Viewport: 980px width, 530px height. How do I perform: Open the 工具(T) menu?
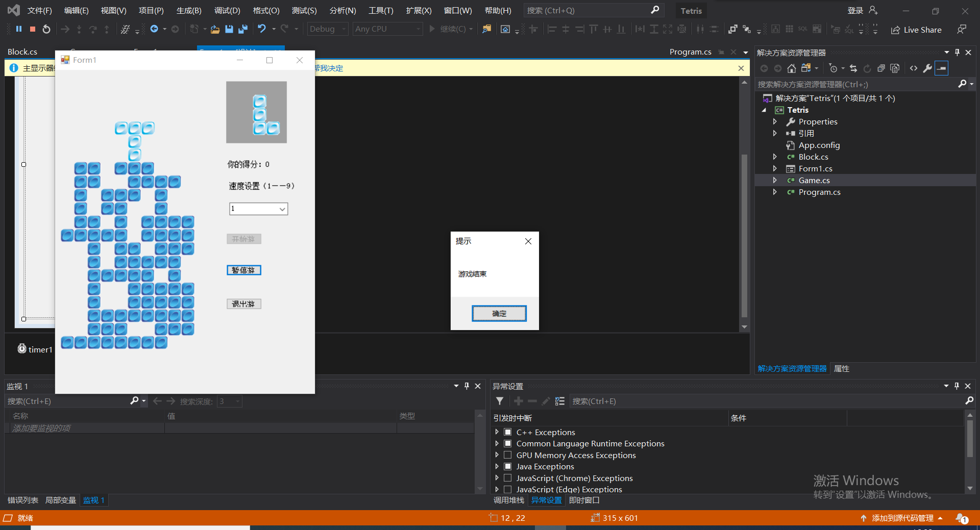click(381, 10)
